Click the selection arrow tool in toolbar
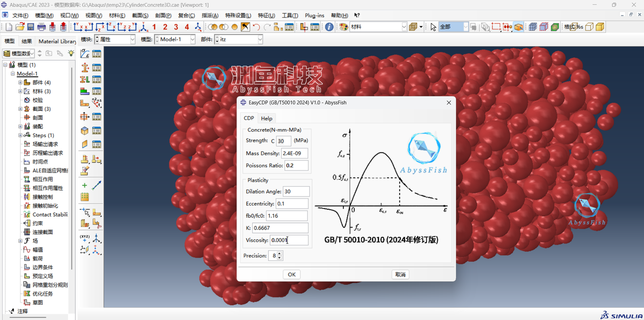644x320 pixels. tap(433, 27)
